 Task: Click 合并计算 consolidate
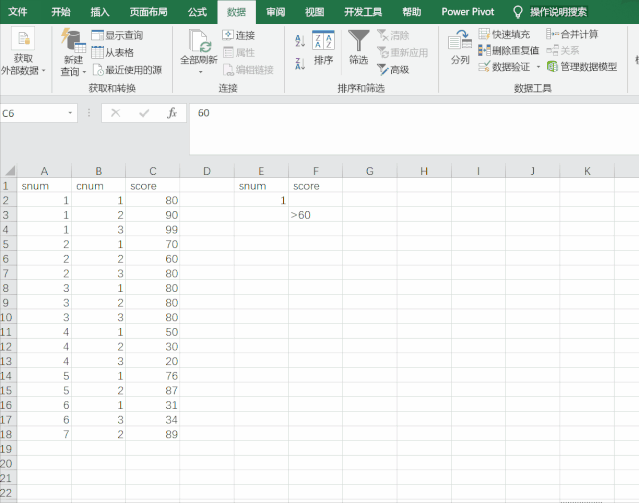point(572,34)
